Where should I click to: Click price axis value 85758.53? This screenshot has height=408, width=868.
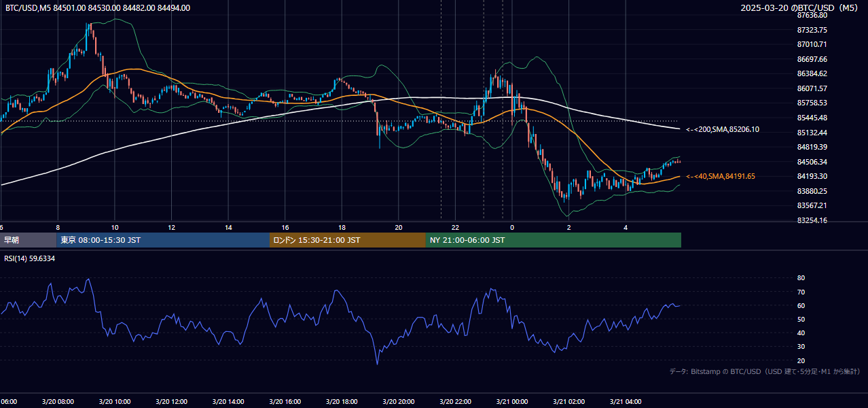pyautogui.click(x=812, y=103)
